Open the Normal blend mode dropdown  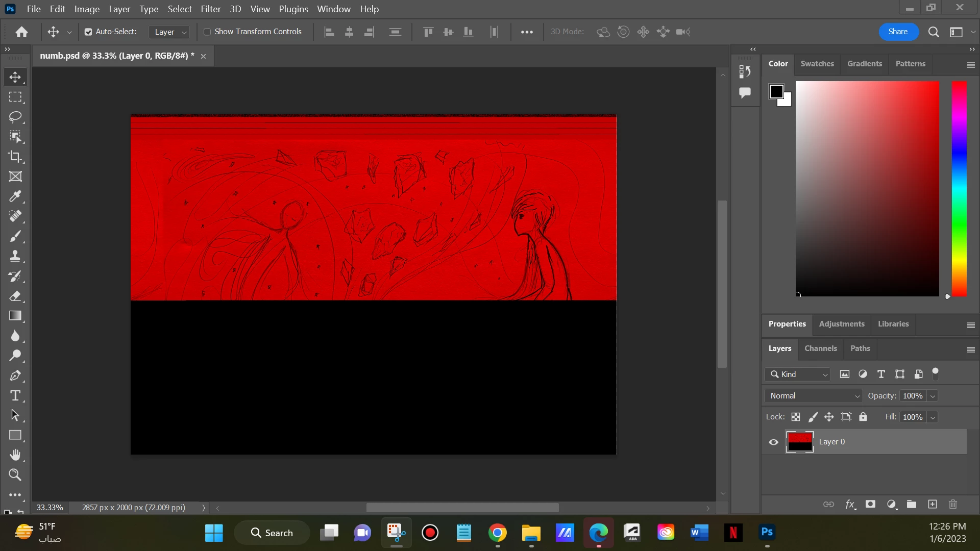[x=813, y=396]
